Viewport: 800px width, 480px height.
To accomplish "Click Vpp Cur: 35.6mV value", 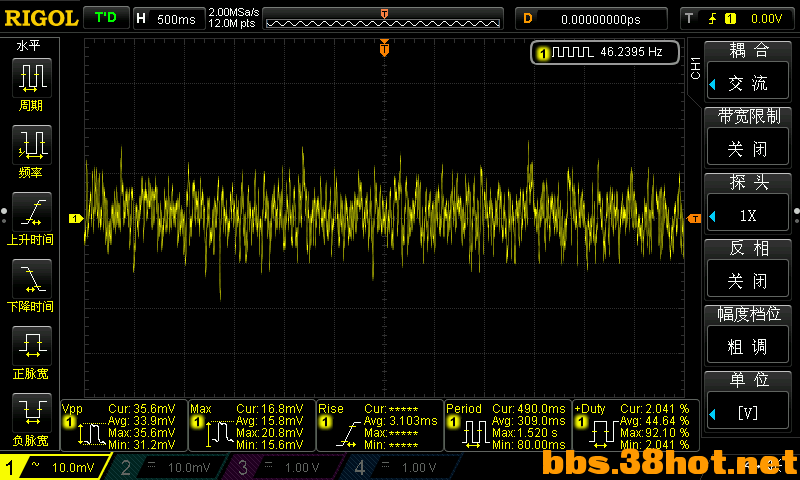I will (x=141, y=409).
